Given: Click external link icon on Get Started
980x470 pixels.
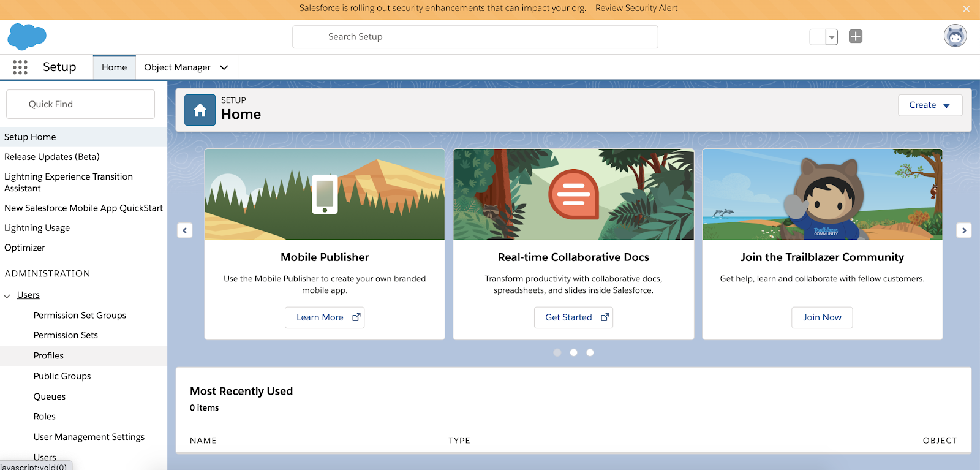Looking at the screenshot, I should click(605, 317).
